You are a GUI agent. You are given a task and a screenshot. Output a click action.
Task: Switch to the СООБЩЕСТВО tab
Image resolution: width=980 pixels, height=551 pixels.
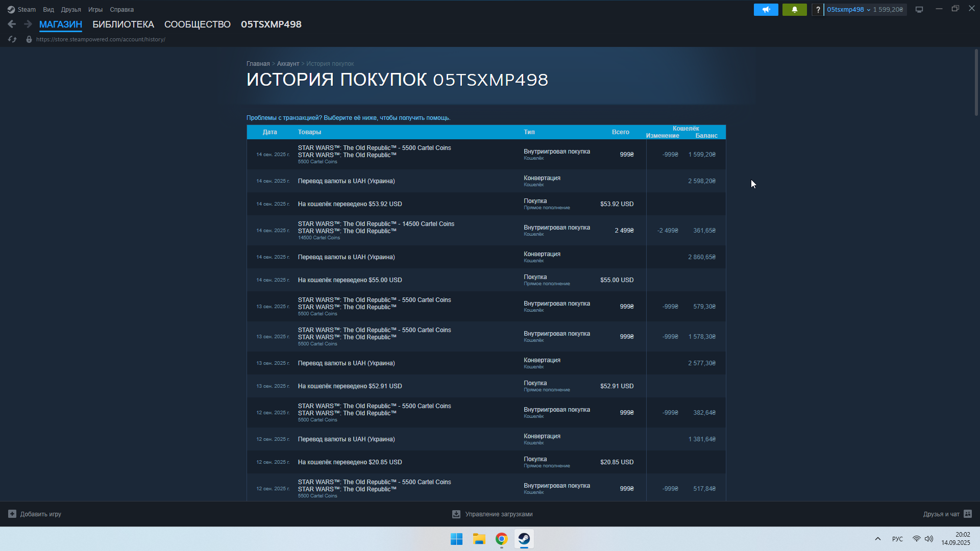(198, 24)
